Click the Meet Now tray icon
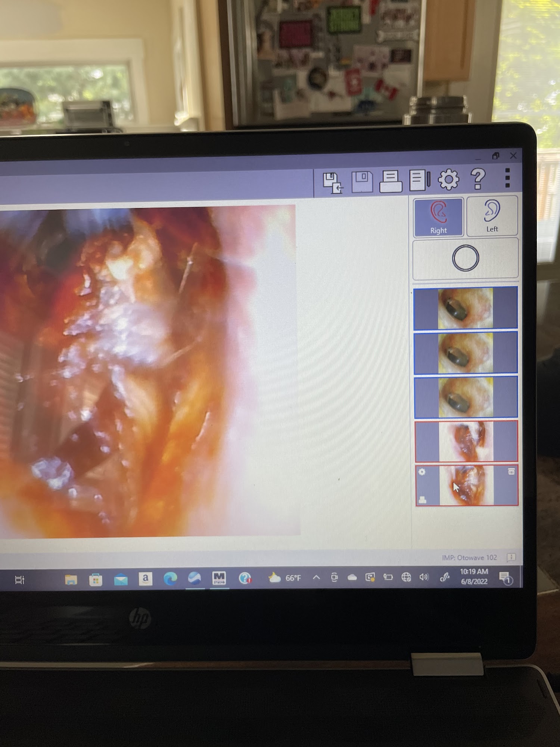 [334, 577]
